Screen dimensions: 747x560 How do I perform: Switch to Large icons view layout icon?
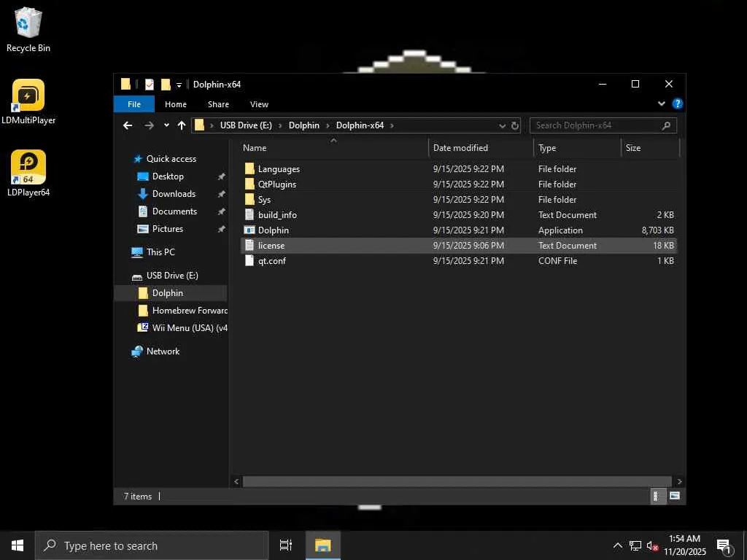[675, 496]
